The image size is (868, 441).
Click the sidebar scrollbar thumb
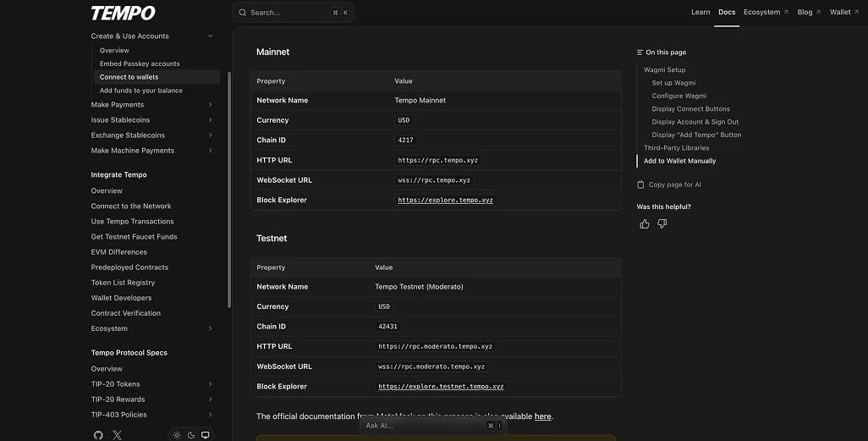pyautogui.click(x=229, y=190)
